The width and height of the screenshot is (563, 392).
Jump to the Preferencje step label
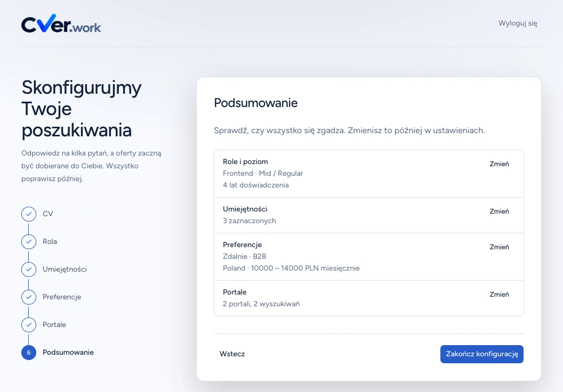(x=62, y=297)
